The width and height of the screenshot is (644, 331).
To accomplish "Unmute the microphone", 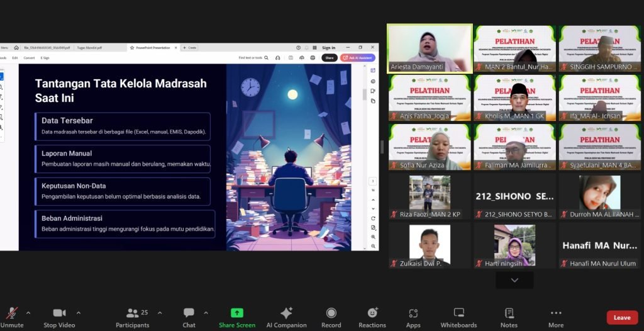I will (12, 313).
